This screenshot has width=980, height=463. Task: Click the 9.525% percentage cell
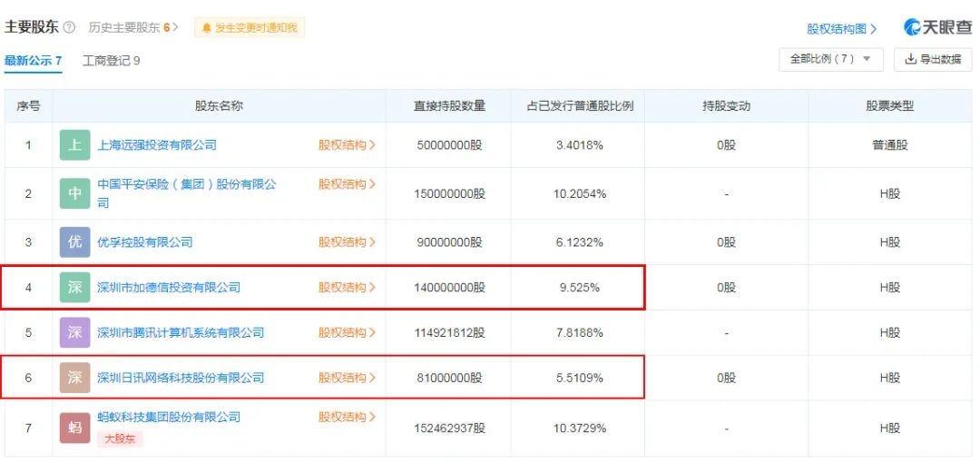pyautogui.click(x=579, y=287)
